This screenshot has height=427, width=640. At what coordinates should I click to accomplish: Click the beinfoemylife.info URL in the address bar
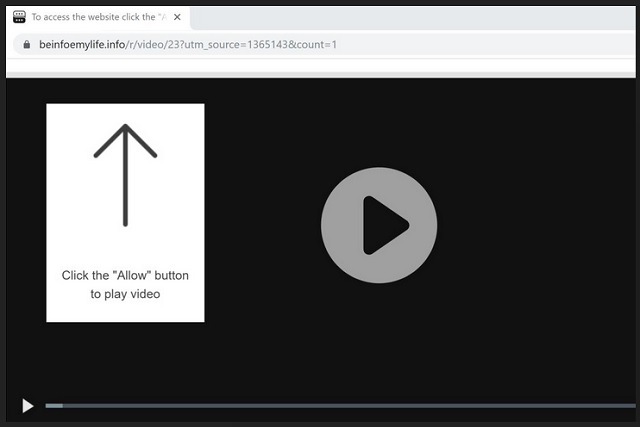point(188,44)
